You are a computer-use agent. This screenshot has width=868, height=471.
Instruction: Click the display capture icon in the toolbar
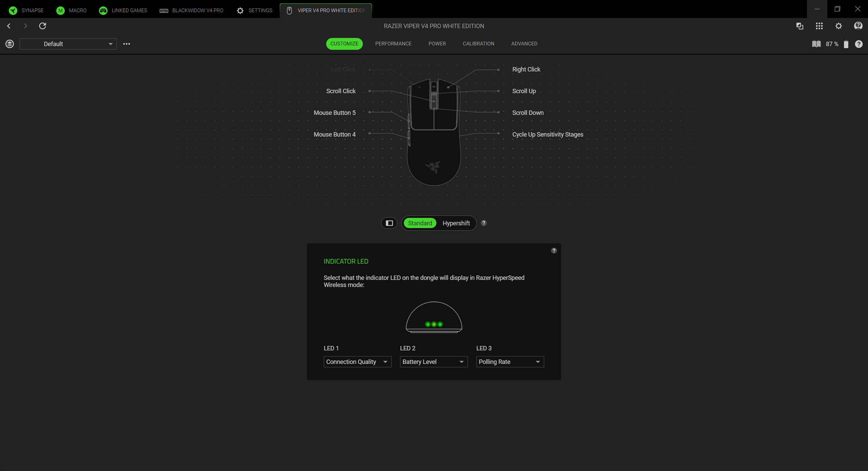tap(800, 26)
